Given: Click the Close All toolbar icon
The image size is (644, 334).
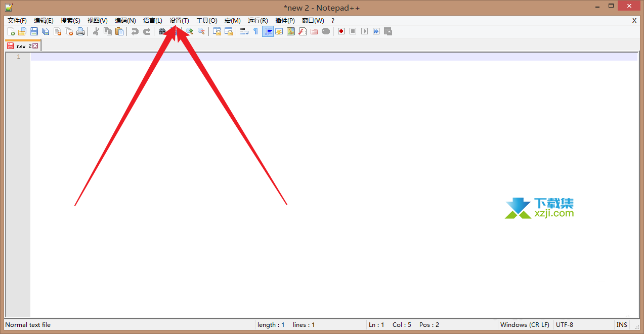Looking at the screenshot, I should (x=69, y=31).
